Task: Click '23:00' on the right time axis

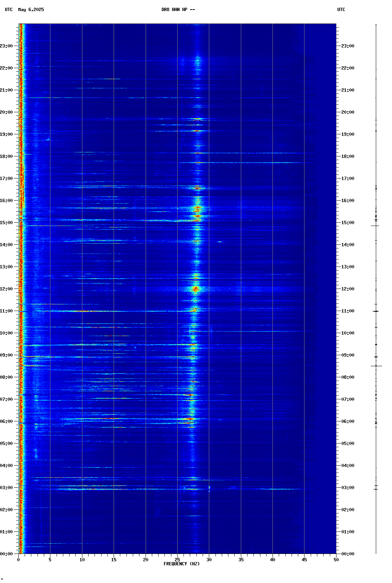Action: click(348, 46)
